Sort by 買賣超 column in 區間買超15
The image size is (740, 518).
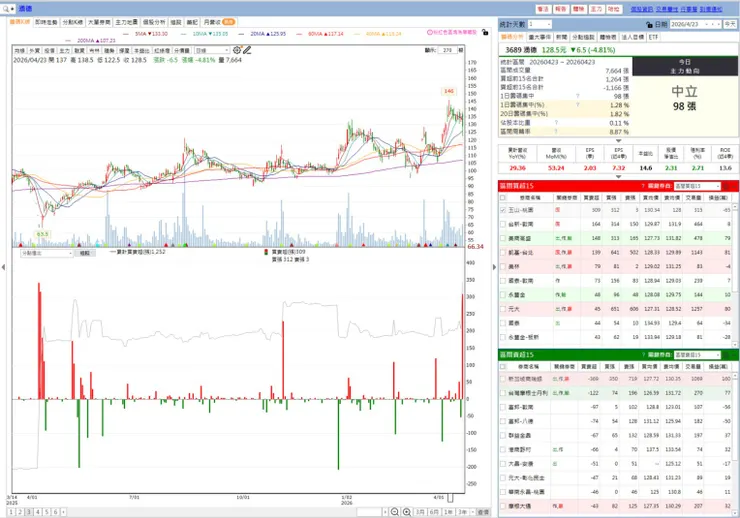(x=591, y=198)
